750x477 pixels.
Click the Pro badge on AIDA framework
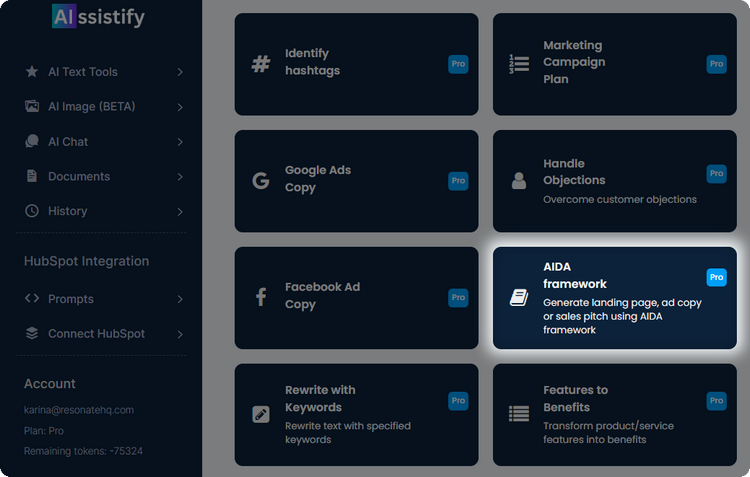716,277
